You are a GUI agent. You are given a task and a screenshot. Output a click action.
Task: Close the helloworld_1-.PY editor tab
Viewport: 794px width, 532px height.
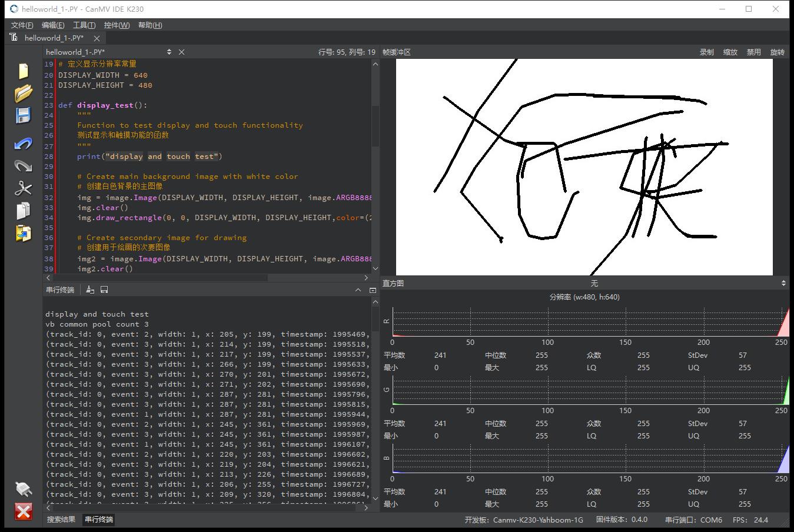[x=97, y=38]
